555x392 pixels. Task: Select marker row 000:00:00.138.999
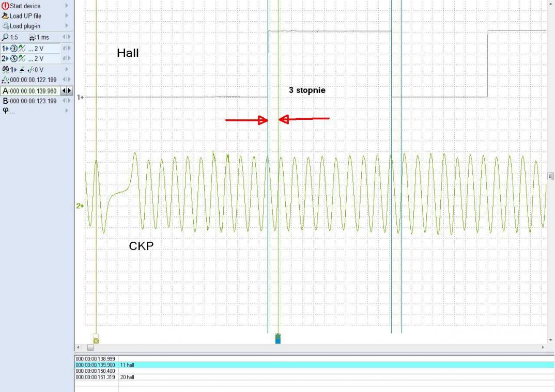[314, 359]
